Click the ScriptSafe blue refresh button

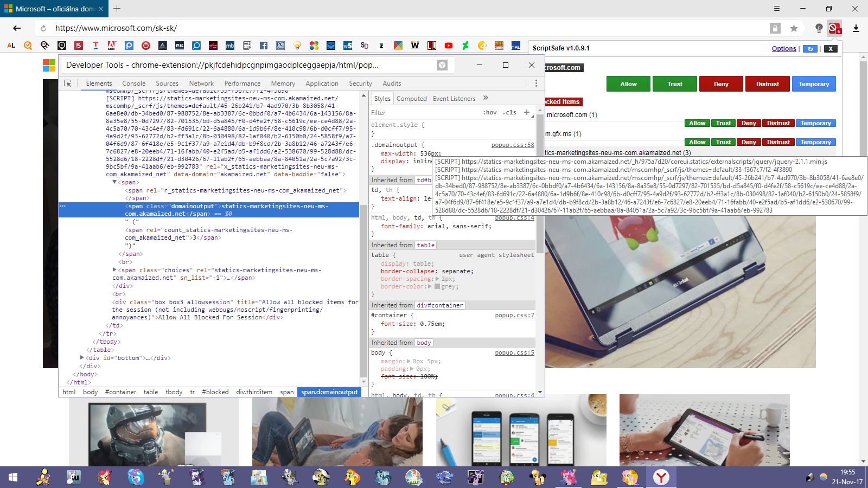point(810,49)
